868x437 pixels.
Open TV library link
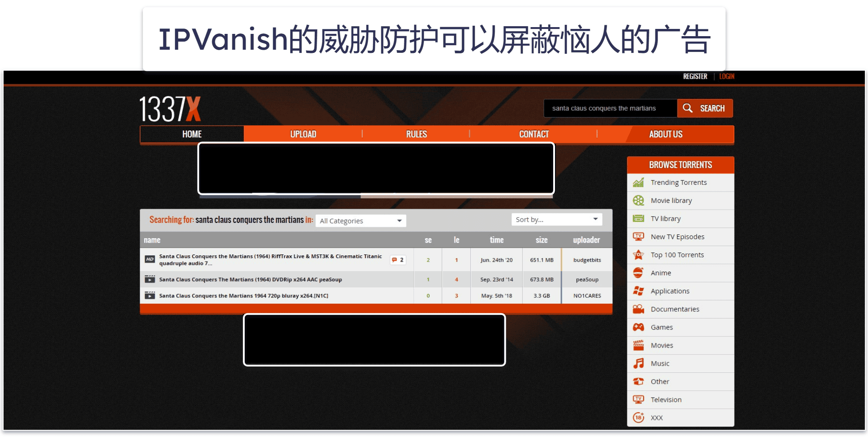(665, 219)
